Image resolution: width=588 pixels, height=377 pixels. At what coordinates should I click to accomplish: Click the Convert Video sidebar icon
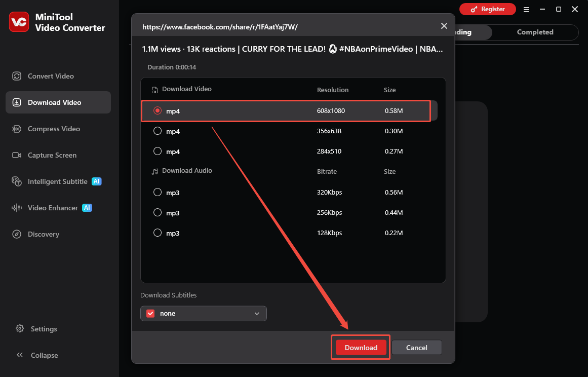[x=17, y=76]
